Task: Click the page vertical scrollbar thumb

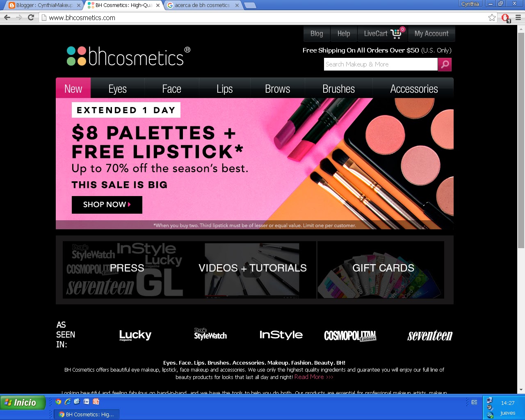Action: (x=521, y=140)
